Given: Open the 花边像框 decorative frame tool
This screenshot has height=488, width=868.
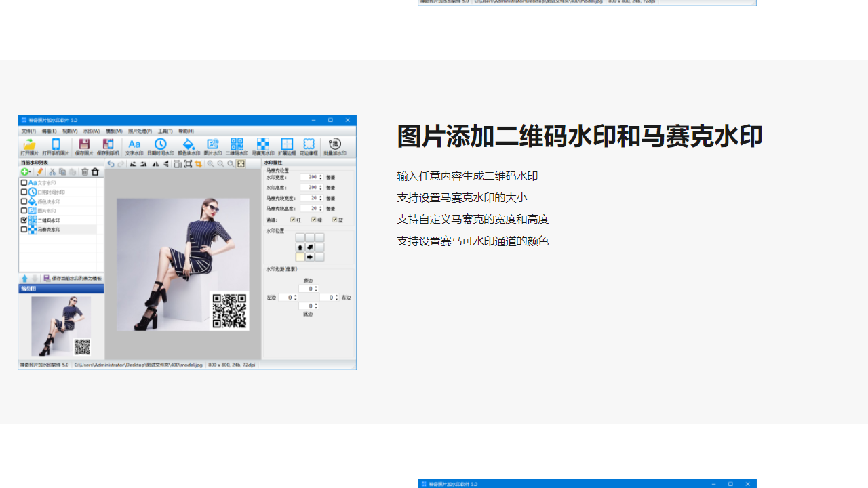Looking at the screenshot, I should [308, 145].
